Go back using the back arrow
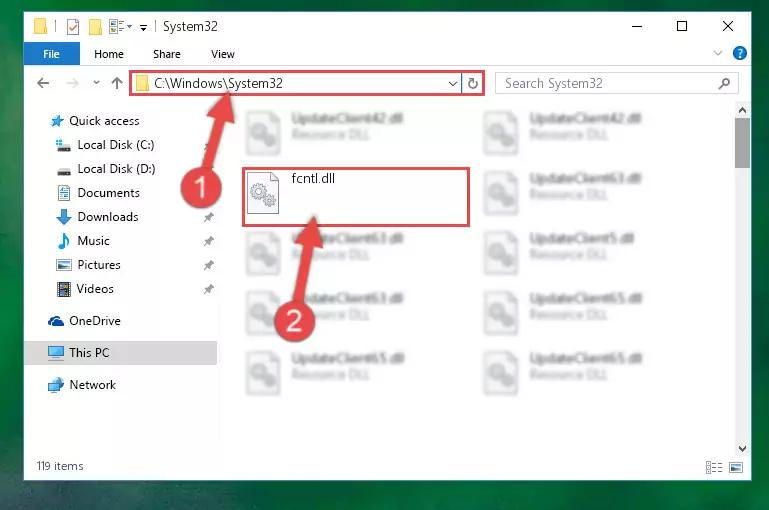The width and height of the screenshot is (769, 510). tap(43, 83)
